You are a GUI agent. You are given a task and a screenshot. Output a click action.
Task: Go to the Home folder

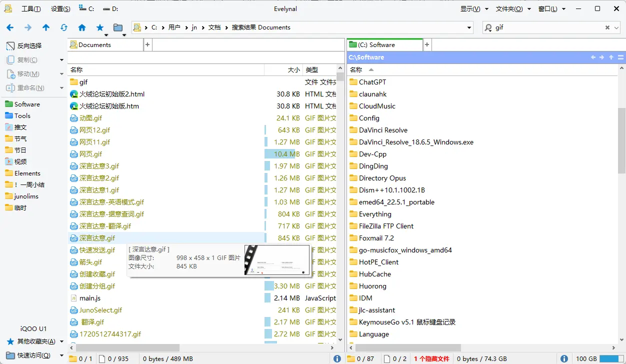[82, 27]
